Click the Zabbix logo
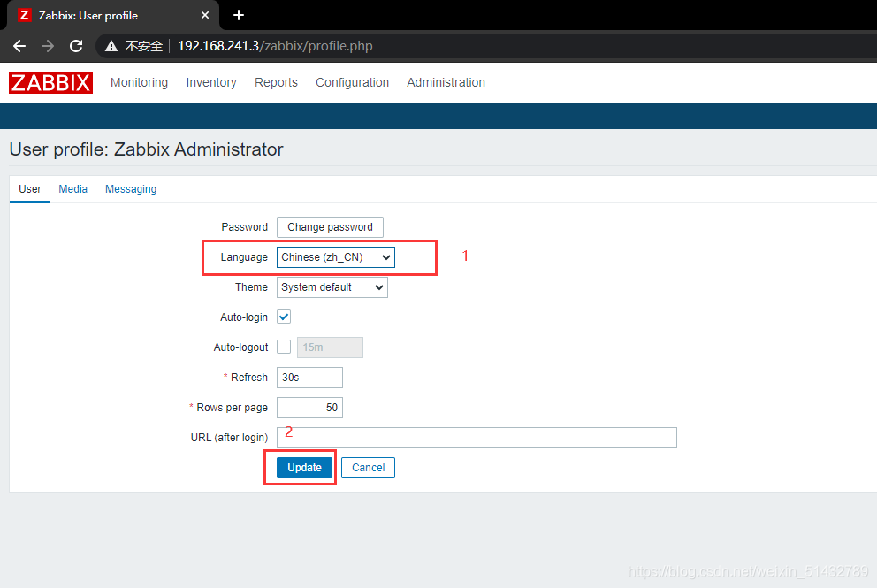 (50, 82)
